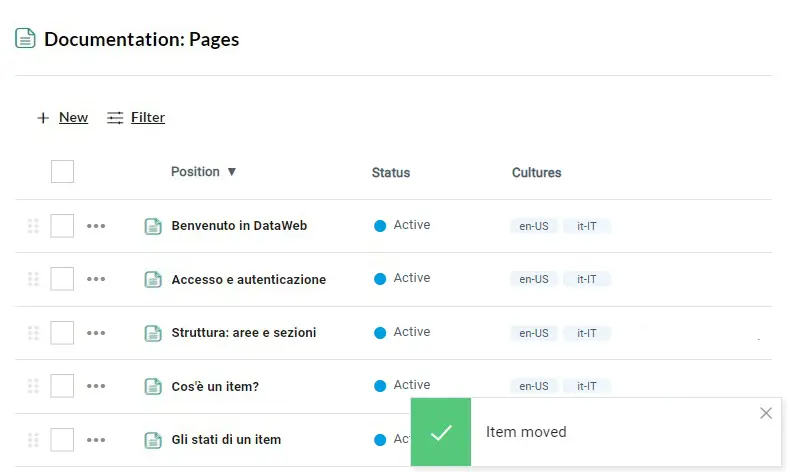The height and width of the screenshot is (472, 790).
Task: Grab the drag handle for Accesso e autenticazione
Action: 33,279
